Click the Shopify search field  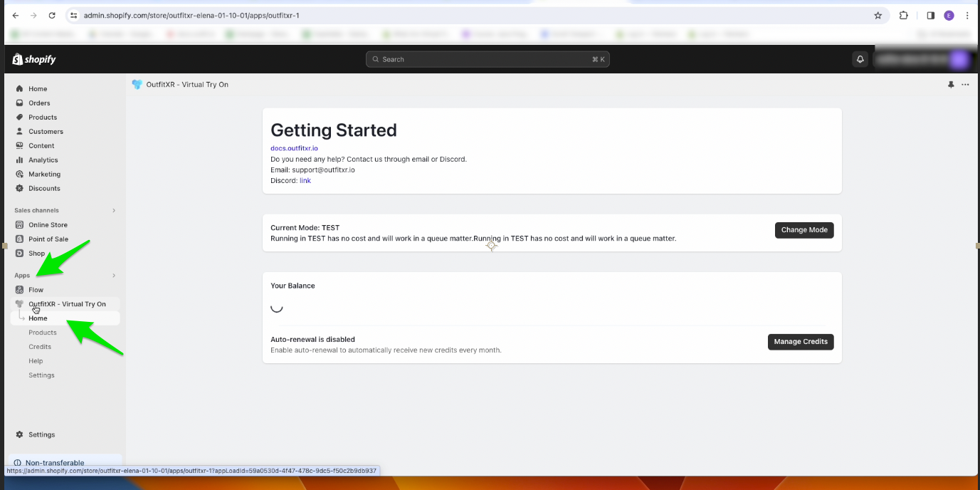point(488,60)
